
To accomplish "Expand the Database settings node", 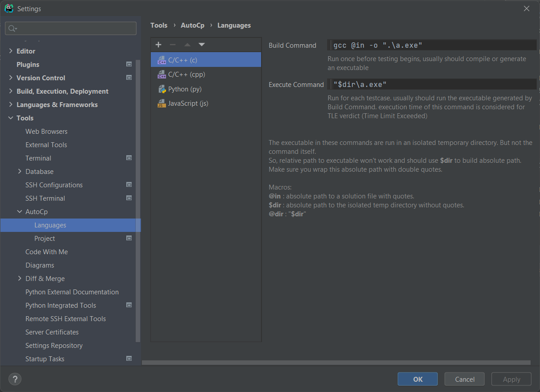I will (20, 172).
